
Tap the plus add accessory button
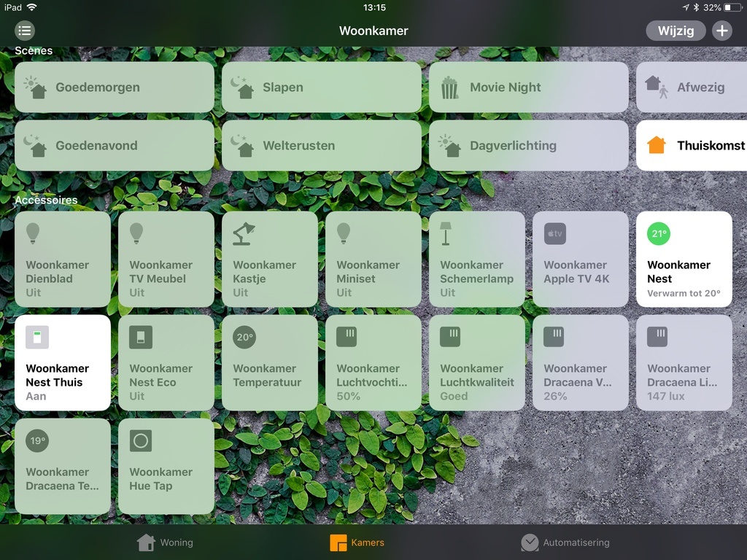(721, 31)
